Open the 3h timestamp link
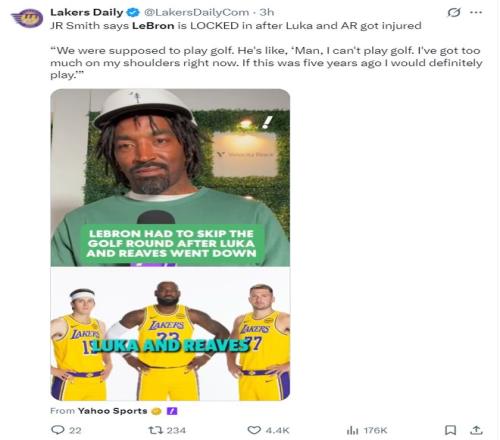The image size is (500, 440). coord(267,12)
